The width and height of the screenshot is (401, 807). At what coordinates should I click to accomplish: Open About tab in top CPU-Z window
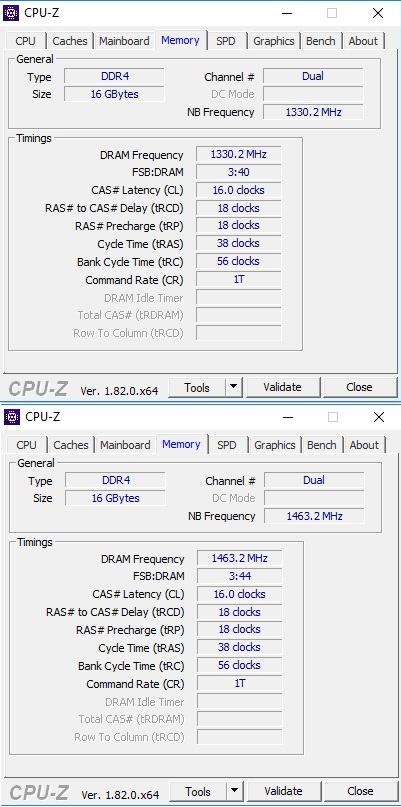coord(363,41)
